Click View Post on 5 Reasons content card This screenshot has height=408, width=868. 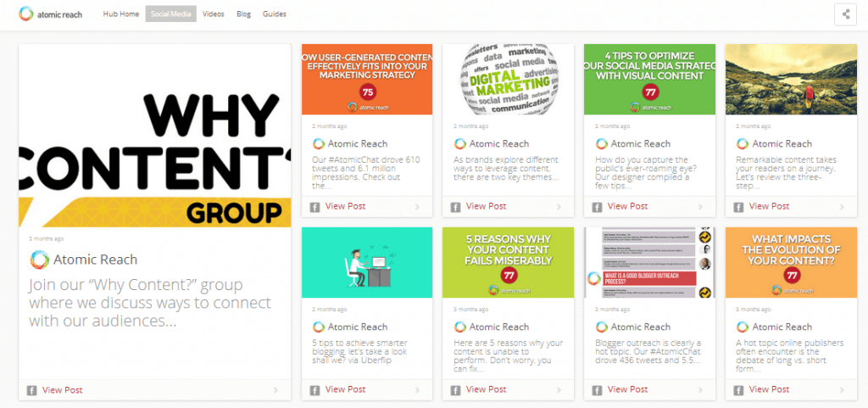tap(487, 390)
